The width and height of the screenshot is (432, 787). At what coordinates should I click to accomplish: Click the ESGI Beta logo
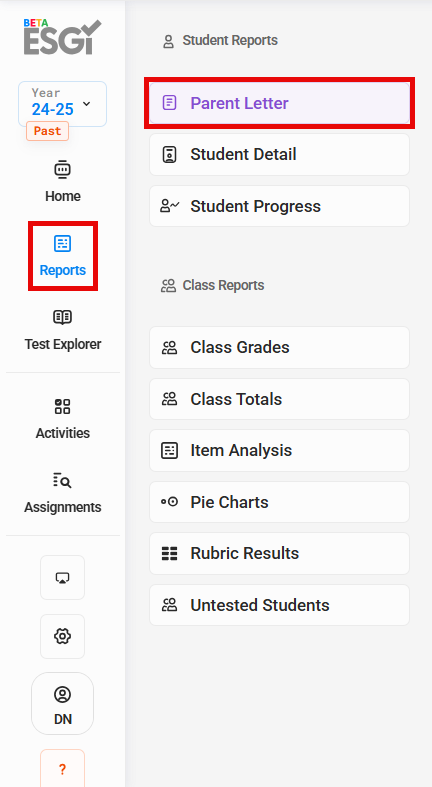tap(62, 37)
